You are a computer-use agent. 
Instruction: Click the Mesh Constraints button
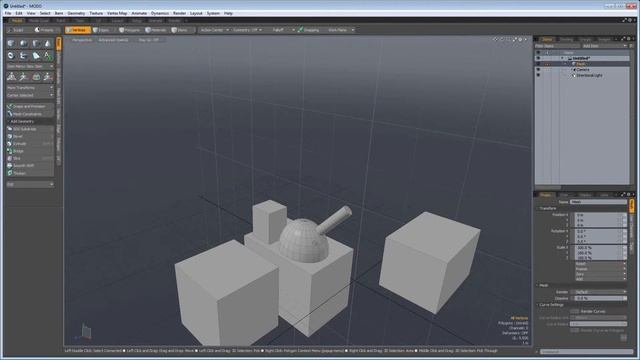tap(30, 114)
